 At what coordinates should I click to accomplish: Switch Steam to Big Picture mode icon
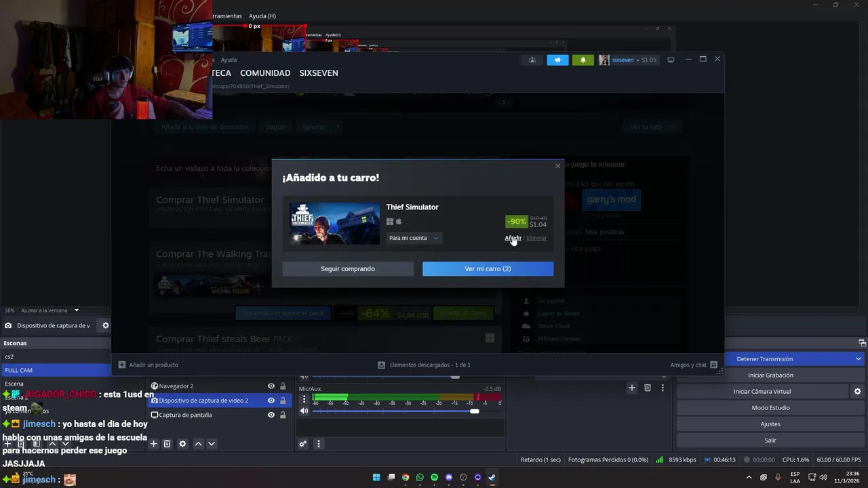[671, 60]
